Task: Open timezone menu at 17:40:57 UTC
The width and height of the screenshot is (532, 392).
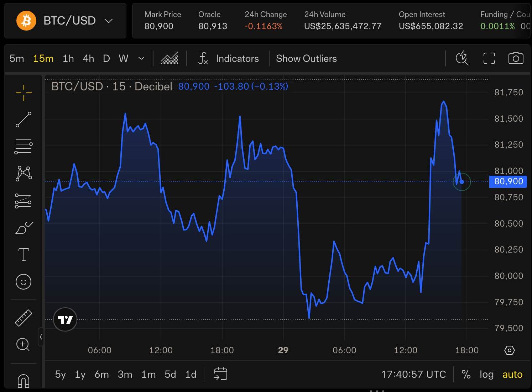Action: click(413, 374)
